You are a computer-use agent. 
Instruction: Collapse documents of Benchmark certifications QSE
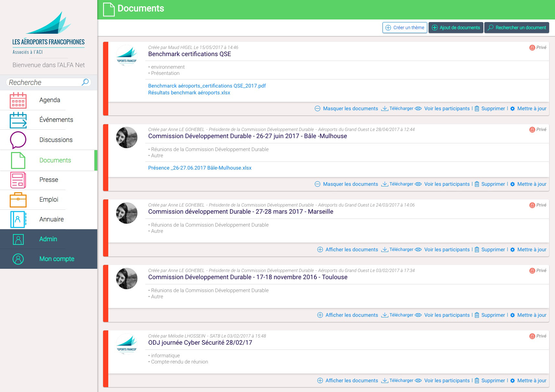coord(346,109)
